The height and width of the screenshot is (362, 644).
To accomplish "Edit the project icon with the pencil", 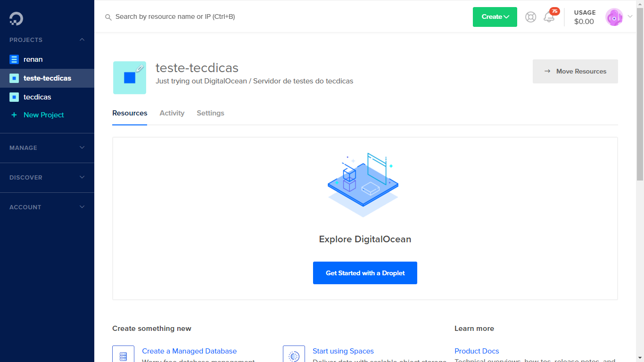I will click(x=140, y=67).
